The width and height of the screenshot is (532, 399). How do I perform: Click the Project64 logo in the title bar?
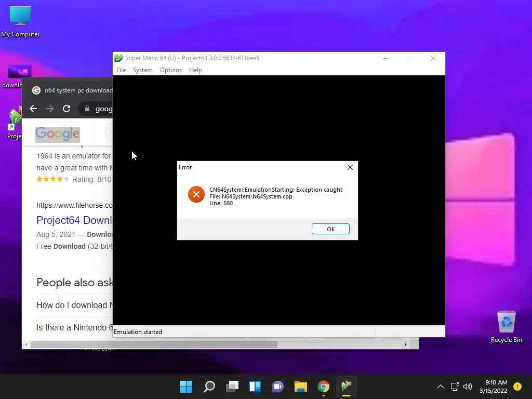tap(118, 58)
